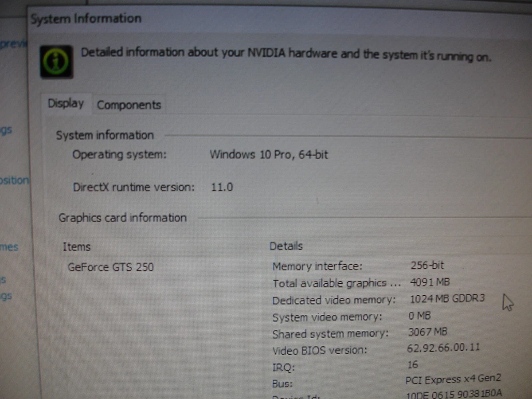Click the IRQ value '16'
Viewport: 532px width, 399px height.
tap(412, 364)
